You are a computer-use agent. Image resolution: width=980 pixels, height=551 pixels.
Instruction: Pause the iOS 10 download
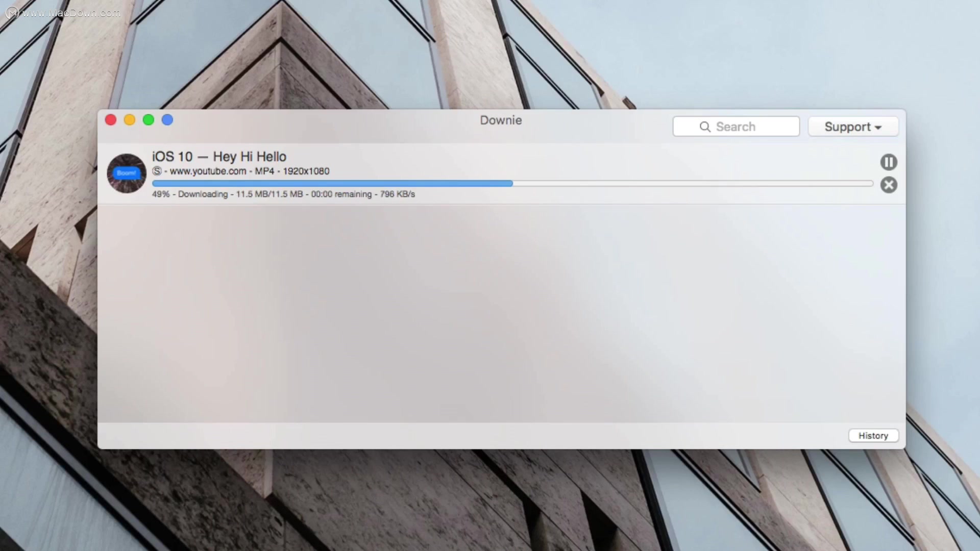tap(888, 162)
